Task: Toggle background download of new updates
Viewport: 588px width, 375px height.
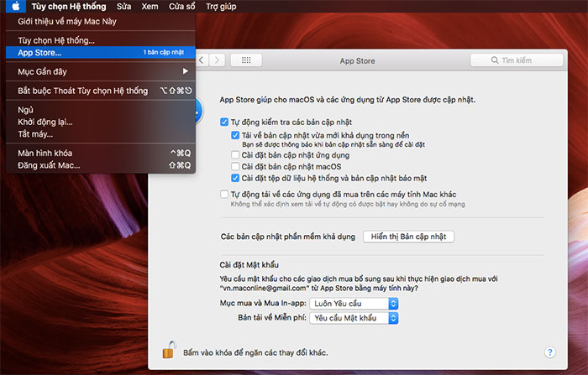Action: (235, 135)
